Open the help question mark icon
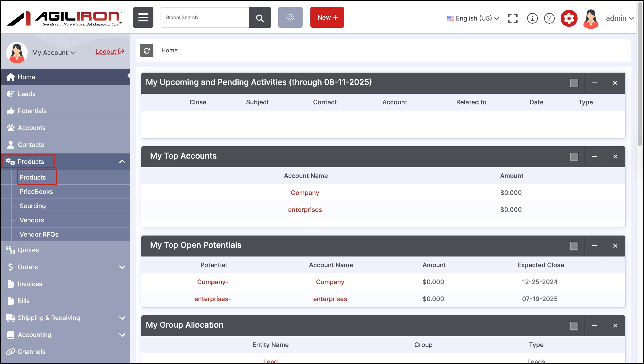 tap(549, 18)
